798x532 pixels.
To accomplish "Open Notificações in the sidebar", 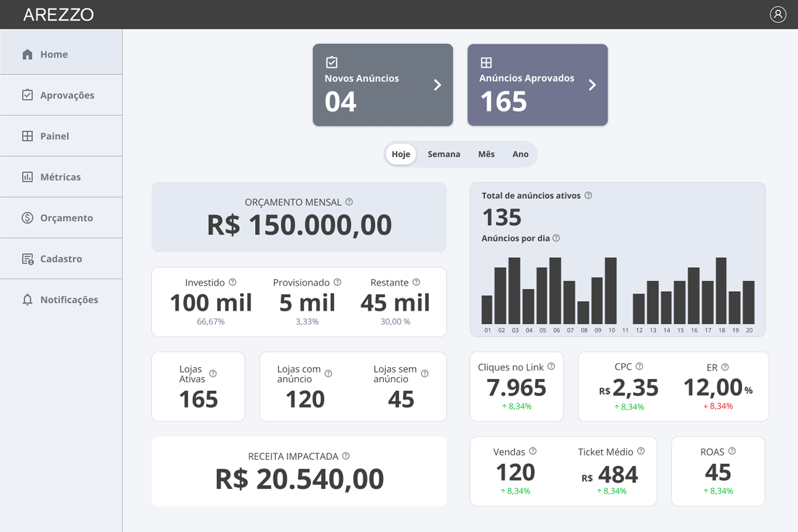I will 61,300.
